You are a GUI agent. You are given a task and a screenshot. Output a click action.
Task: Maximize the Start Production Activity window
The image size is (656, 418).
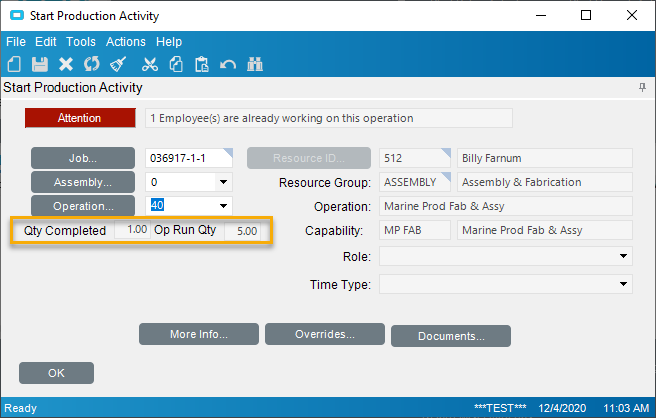pyautogui.click(x=586, y=15)
